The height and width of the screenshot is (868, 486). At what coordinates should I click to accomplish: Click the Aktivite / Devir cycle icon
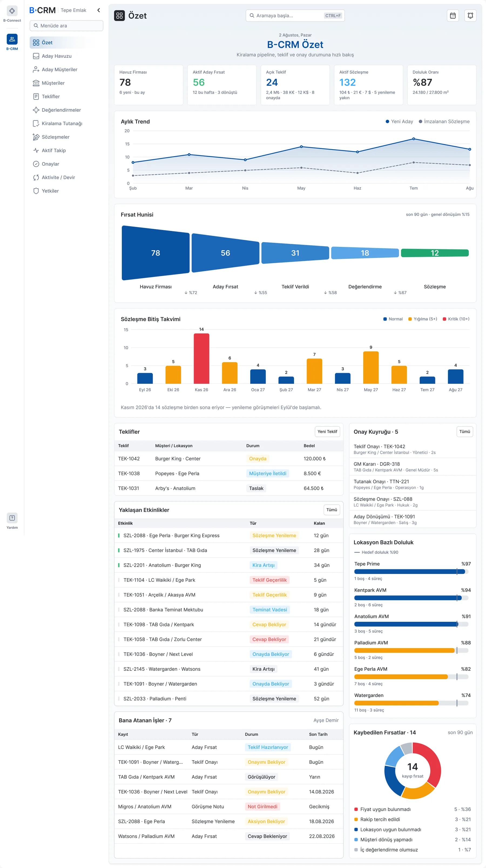tap(36, 177)
